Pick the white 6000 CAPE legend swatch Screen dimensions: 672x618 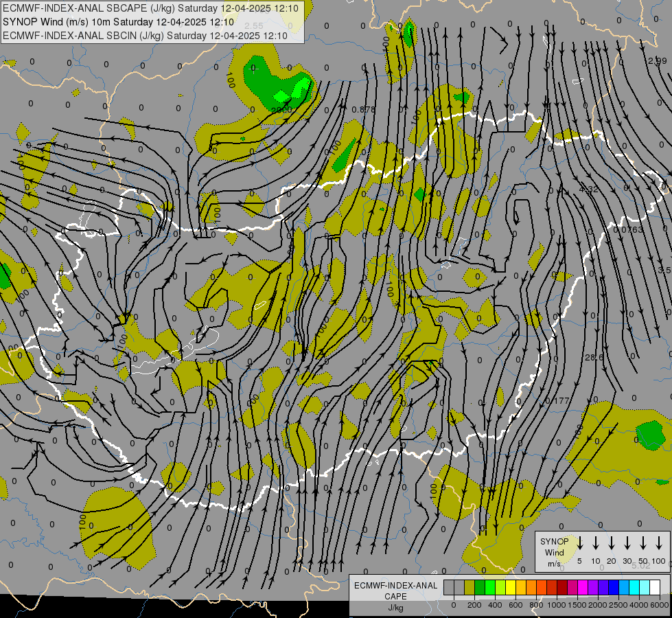(x=655, y=588)
